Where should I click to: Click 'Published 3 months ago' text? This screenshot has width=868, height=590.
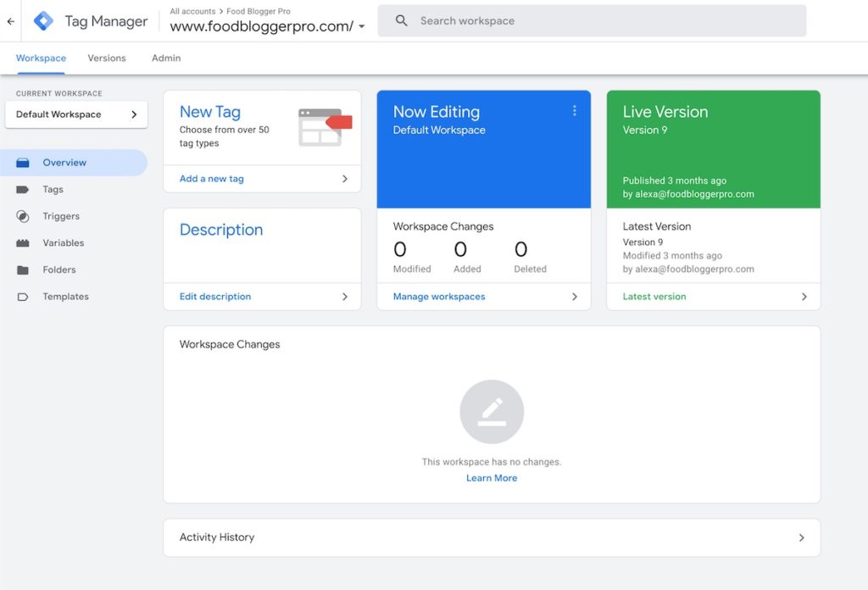[674, 181]
